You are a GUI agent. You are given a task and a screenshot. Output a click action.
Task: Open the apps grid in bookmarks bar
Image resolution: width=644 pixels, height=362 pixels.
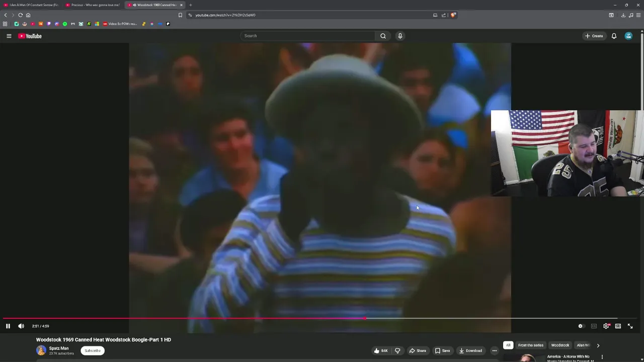pyautogui.click(x=5, y=24)
